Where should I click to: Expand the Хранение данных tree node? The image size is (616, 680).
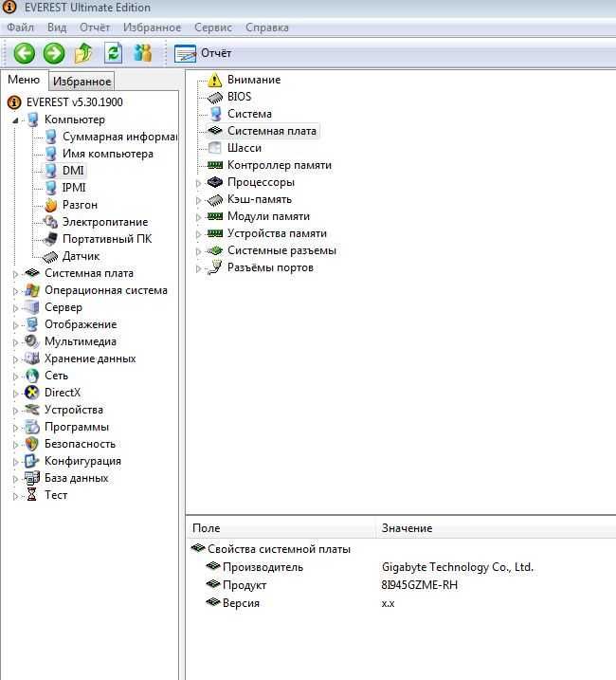click(15, 359)
